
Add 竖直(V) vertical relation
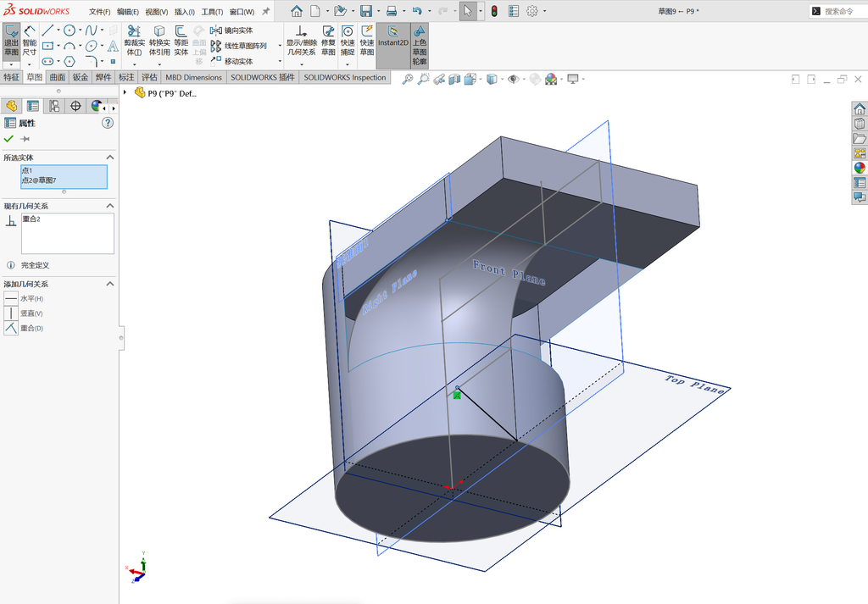[24, 313]
